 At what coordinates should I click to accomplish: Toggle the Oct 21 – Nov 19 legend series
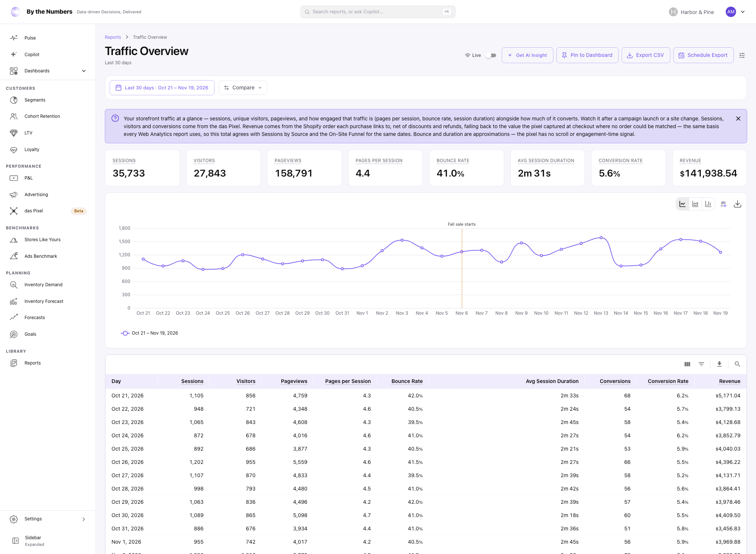pos(150,333)
